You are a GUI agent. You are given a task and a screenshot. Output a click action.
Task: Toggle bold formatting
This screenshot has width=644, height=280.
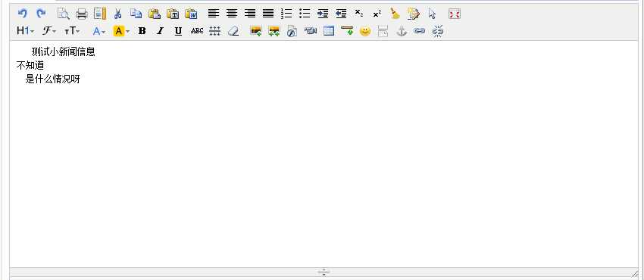click(142, 31)
